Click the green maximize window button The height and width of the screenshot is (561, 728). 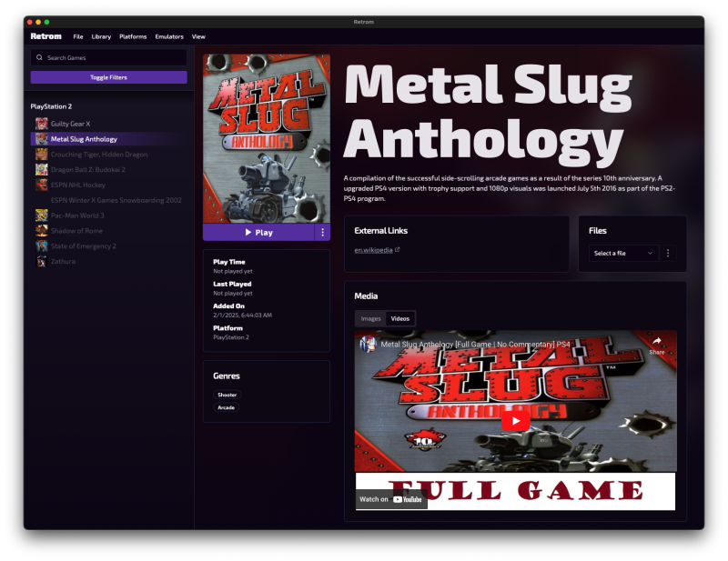(x=46, y=22)
